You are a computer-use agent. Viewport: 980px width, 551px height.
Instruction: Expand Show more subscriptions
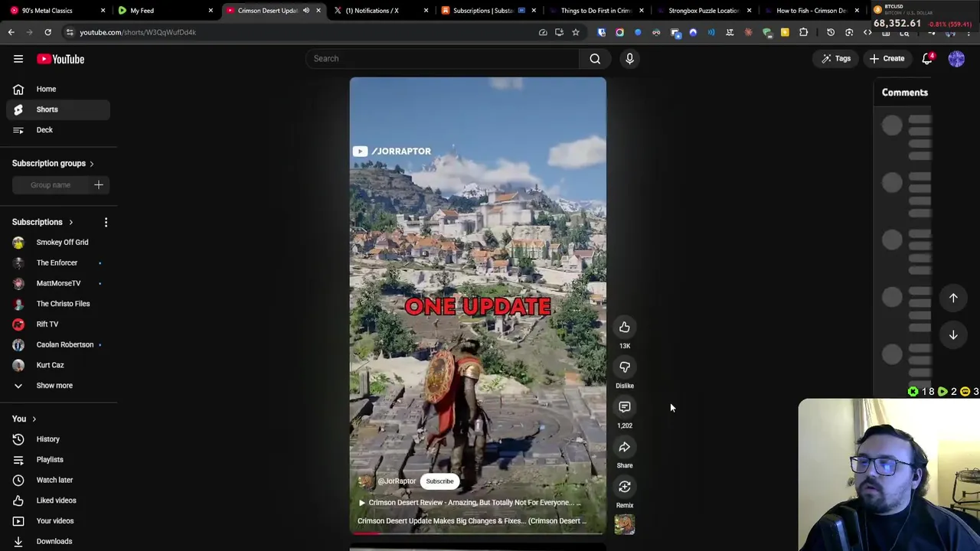[x=58, y=386]
